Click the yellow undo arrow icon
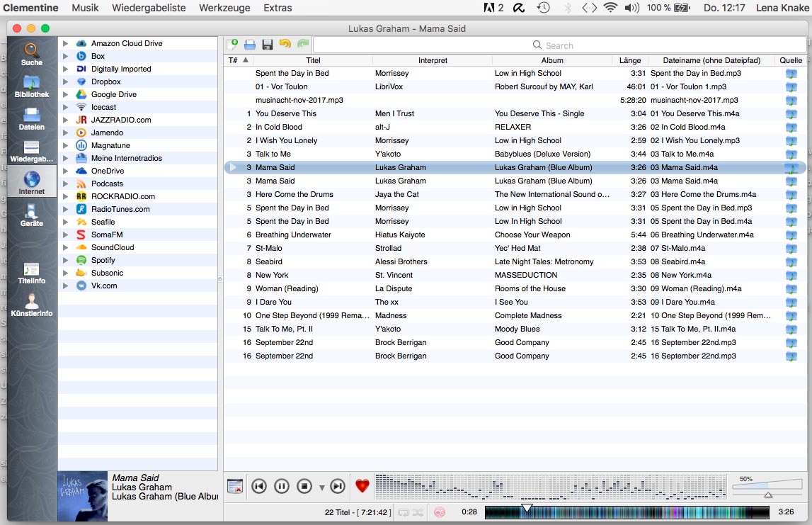812x525 pixels. (x=285, y=45)
